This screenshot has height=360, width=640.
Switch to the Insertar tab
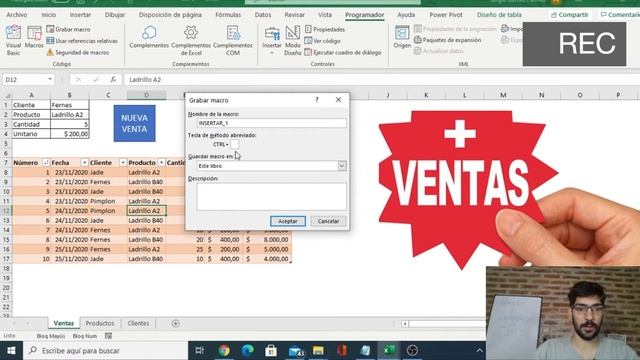(x=80, y=15)
